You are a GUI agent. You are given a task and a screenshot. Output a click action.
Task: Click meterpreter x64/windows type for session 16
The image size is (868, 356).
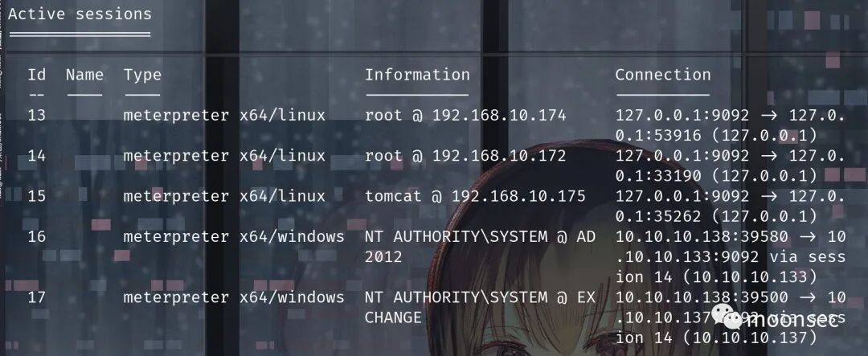click(x=234, y=236)
